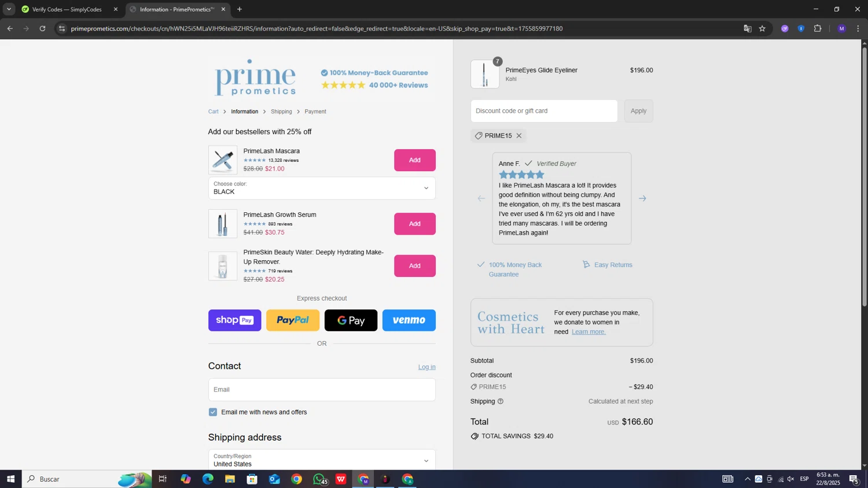Open Microsoft Store from the taskbar
Image resolution: width=868 pixels, height=488 pixels.
[x=252, y=479]
